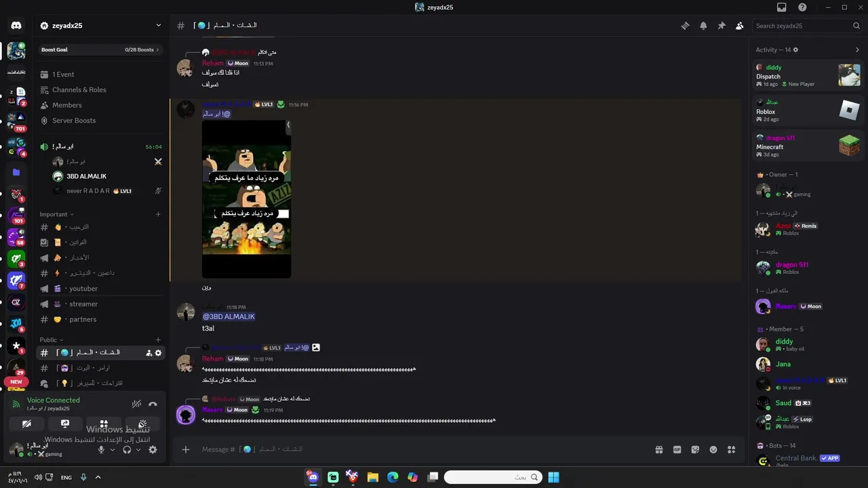
Task: Deafen with headphones icon
Action: (127, 449)
